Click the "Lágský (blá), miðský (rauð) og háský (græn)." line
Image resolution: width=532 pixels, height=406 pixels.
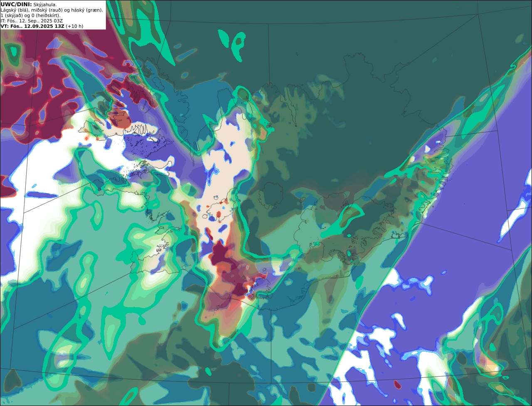point(52,10)
